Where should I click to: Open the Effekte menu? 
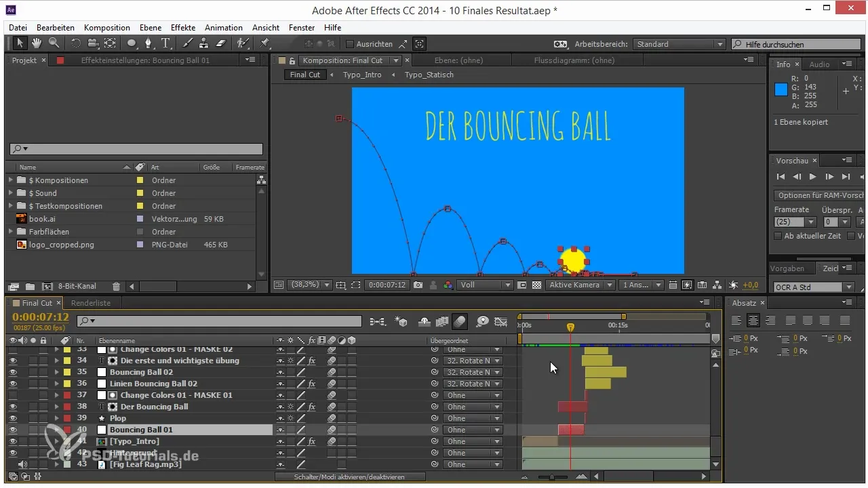[x=183, y=28]
